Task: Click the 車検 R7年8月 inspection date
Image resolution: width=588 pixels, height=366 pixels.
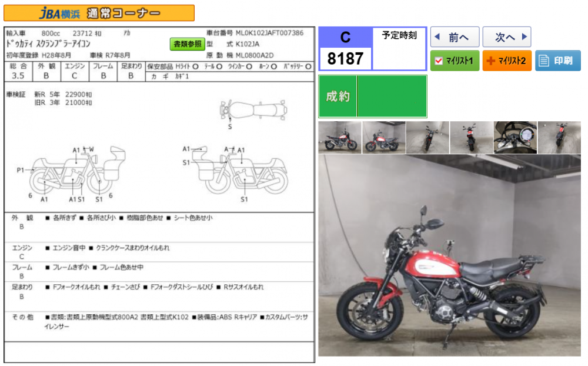Action: pos(110,55)
